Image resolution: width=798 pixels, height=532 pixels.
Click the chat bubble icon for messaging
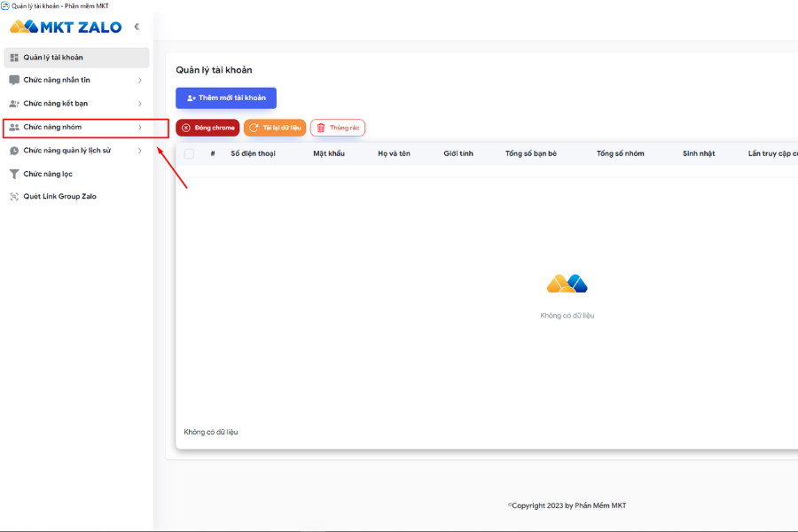[14, 80]
